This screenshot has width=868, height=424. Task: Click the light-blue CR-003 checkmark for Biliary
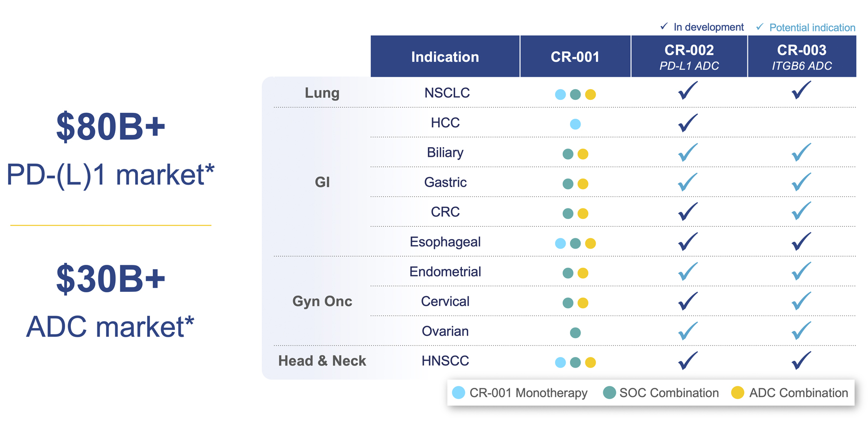point(801,152)
